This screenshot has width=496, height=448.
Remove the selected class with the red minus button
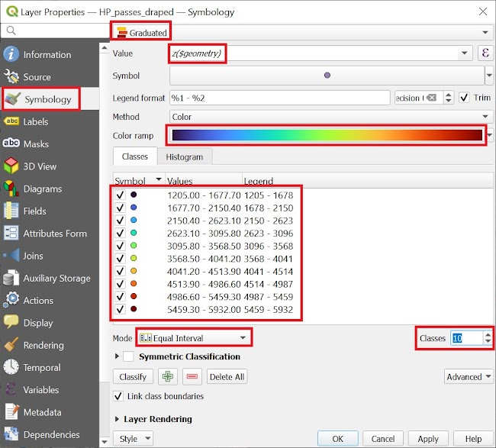192,376
